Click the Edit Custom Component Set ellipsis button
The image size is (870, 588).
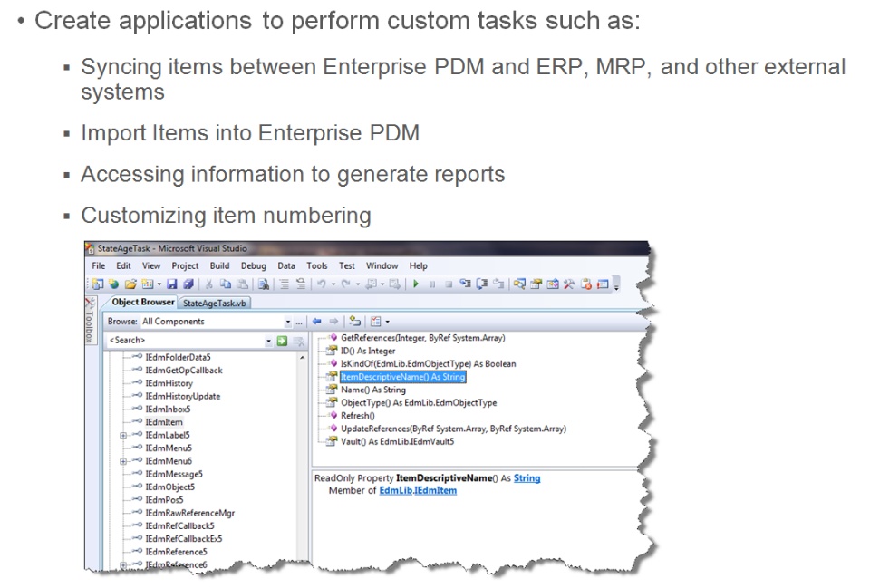(x=299, y=322)
